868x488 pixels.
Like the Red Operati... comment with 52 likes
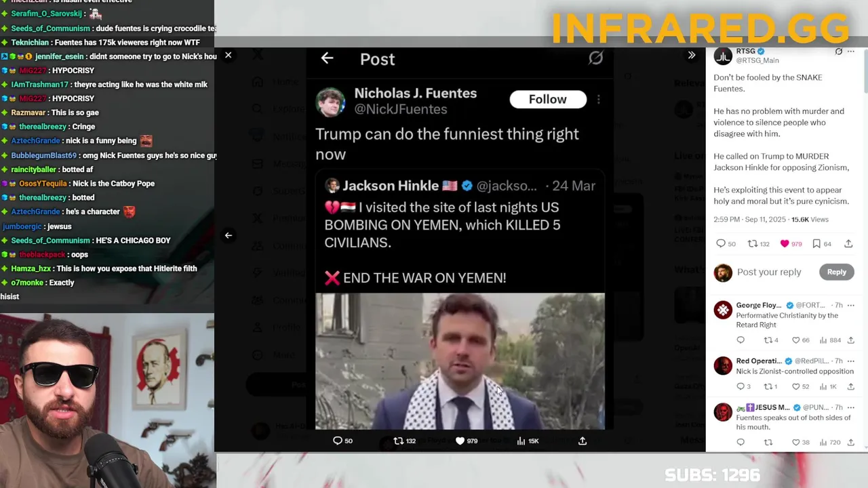801,386
